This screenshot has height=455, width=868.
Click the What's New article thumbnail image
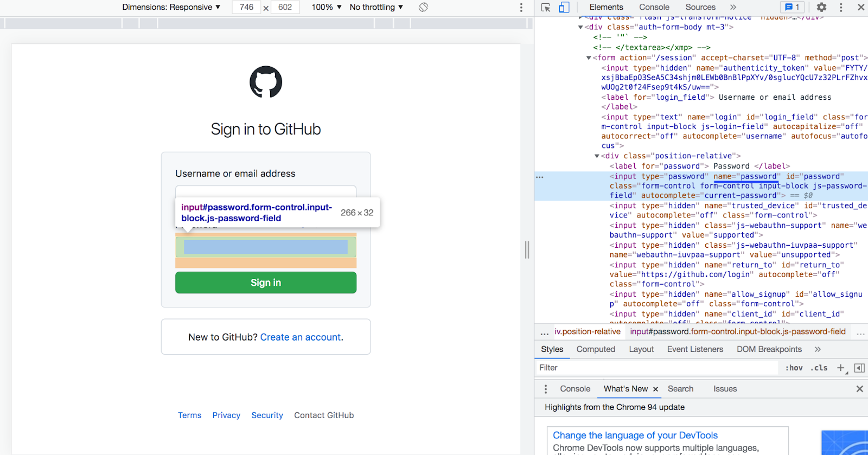click(x=845, y=443)
